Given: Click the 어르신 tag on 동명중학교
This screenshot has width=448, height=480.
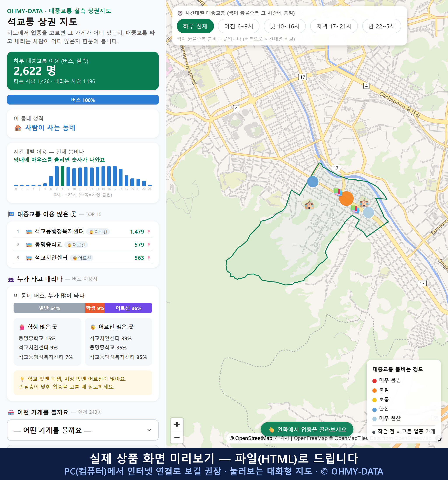Looking at the screenshot, I should [x=76, y=245].
